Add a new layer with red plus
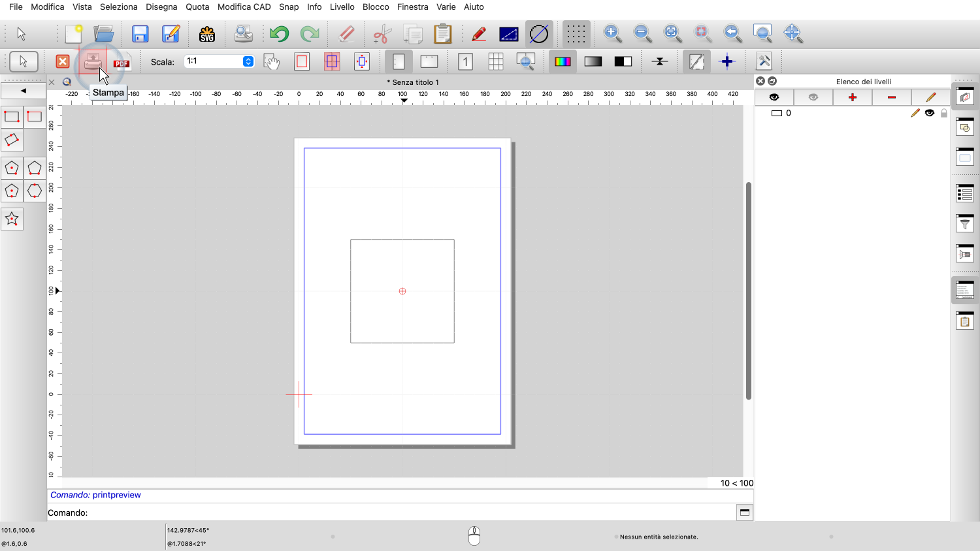Screen dimensions: 980x551 tap(852, 97)
